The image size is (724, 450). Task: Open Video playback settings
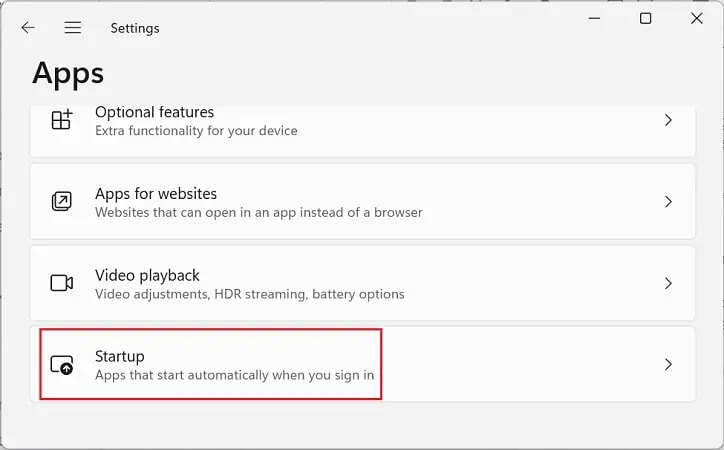(362, 283)
